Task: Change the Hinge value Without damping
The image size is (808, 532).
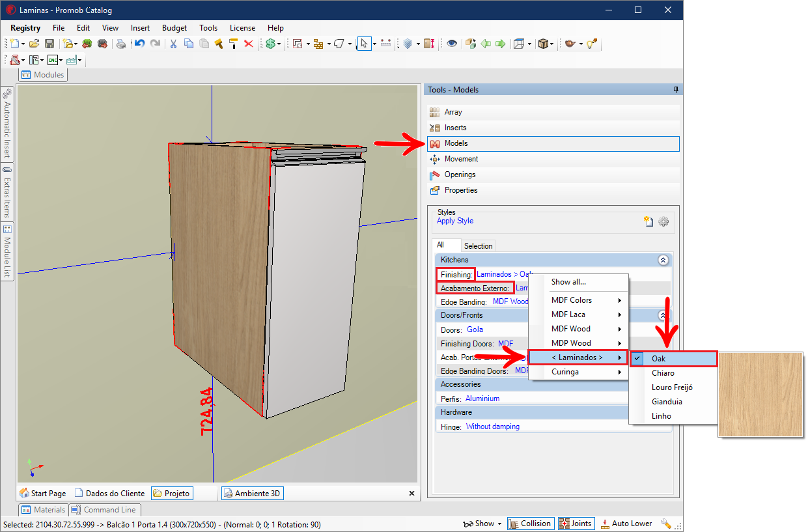Action: tap(493, 427)
